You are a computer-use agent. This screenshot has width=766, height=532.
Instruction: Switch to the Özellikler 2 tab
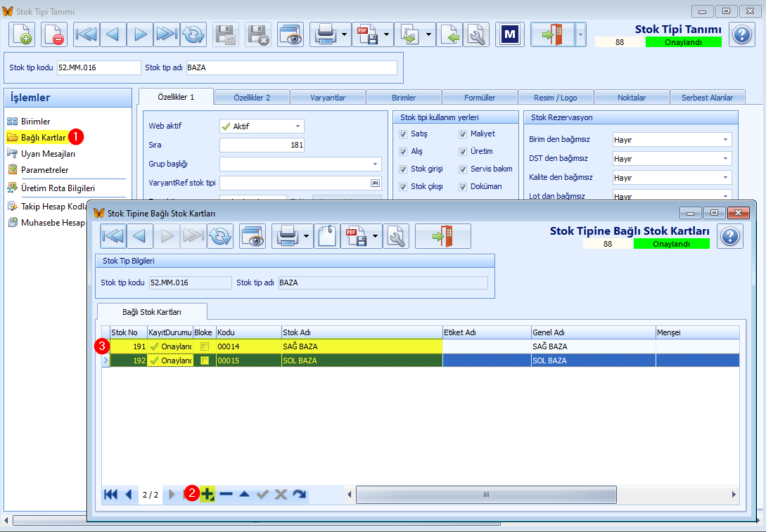pyautogui.click(x=252, y=98)
